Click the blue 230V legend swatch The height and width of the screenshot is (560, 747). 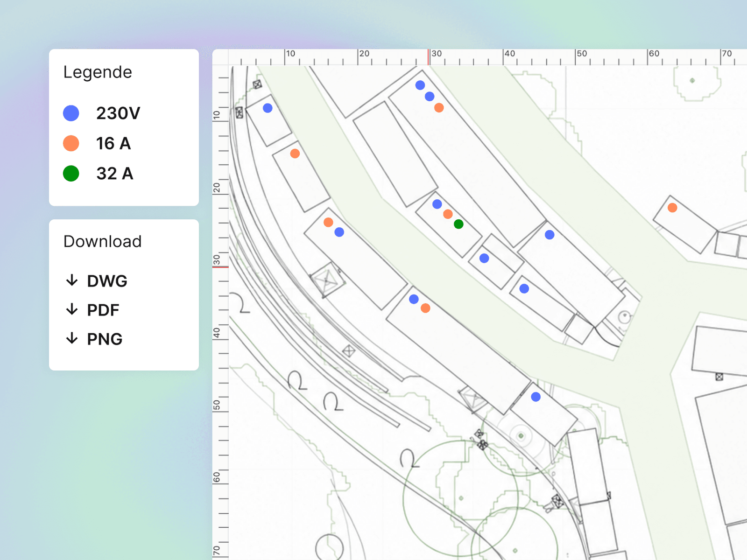[71, 113]
